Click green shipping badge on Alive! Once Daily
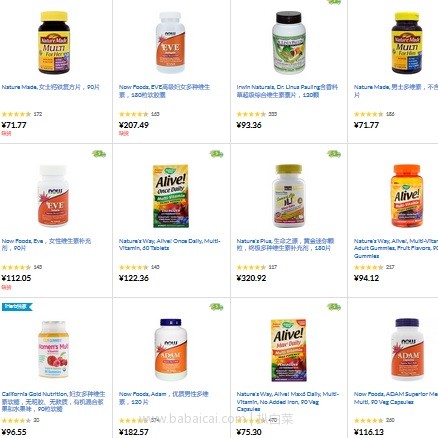 tap(216, 154)
